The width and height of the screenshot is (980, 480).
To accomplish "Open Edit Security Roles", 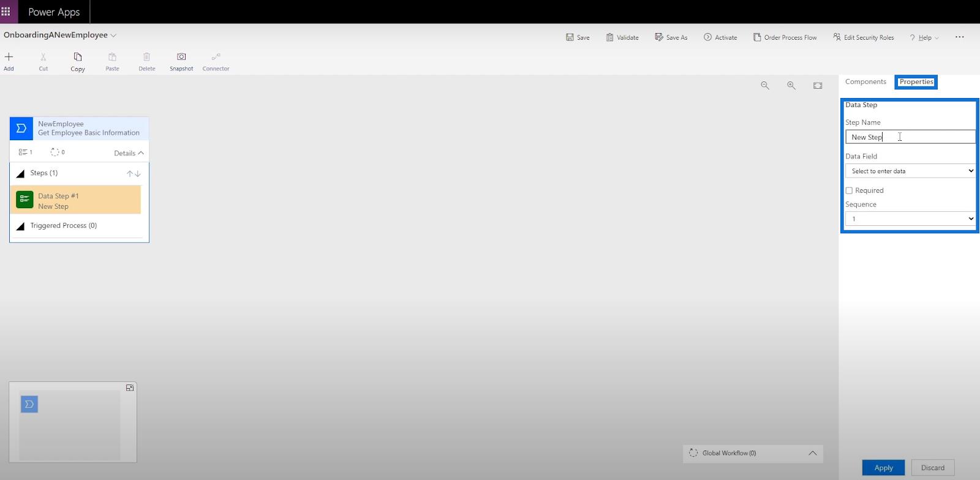I will [864, 37].
